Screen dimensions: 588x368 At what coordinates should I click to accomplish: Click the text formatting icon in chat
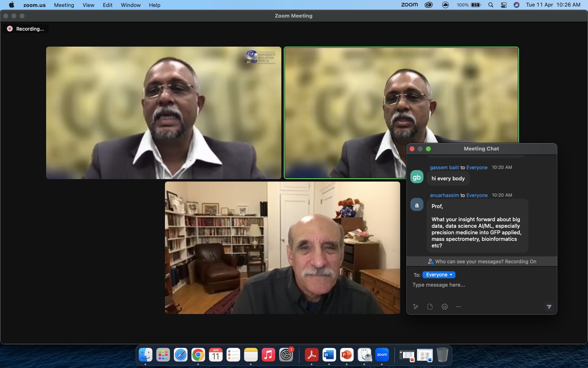[415, 307]
